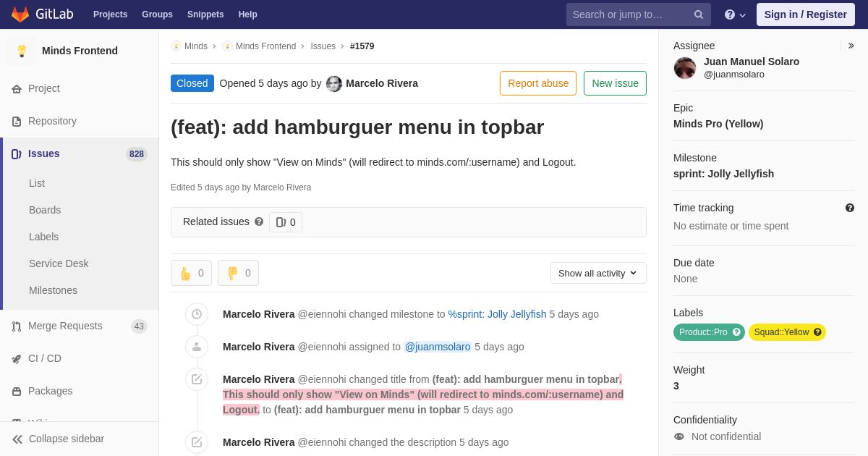The height and width of the screenshot is (456, 868).
Task: Click the Closed status badge
Action: coord(192,83)
